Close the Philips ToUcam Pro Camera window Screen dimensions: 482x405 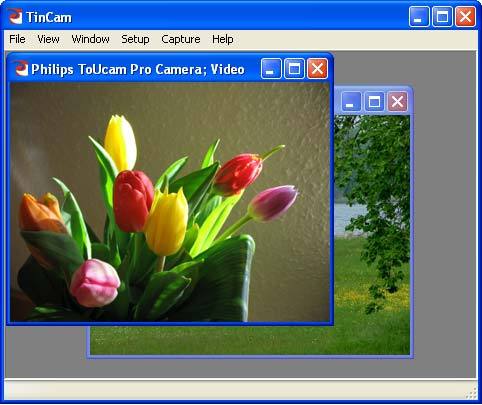(x=317, y=69)
